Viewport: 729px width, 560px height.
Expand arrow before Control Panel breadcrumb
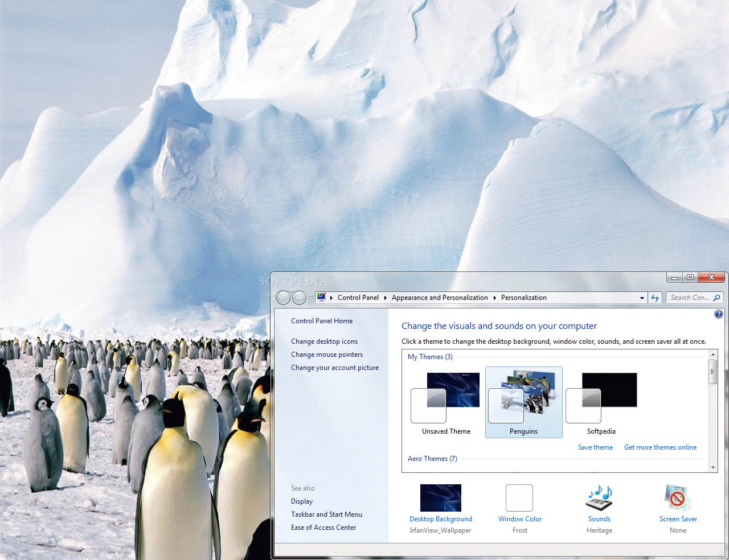(x=331, y=298)
